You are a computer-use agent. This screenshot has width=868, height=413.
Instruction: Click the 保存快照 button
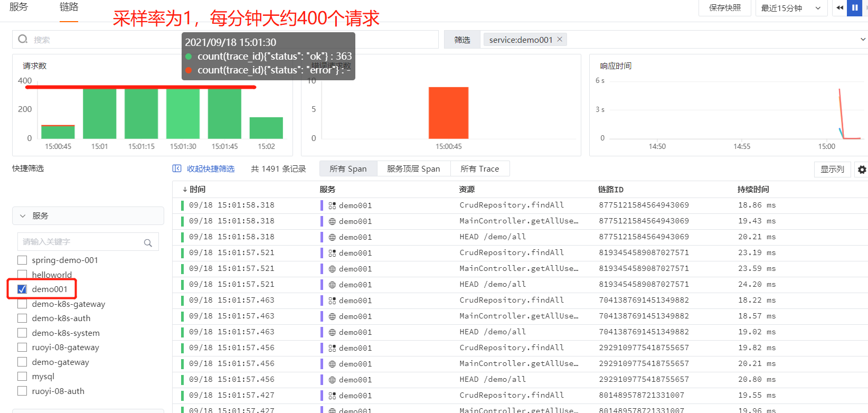[x=724, y=8]
